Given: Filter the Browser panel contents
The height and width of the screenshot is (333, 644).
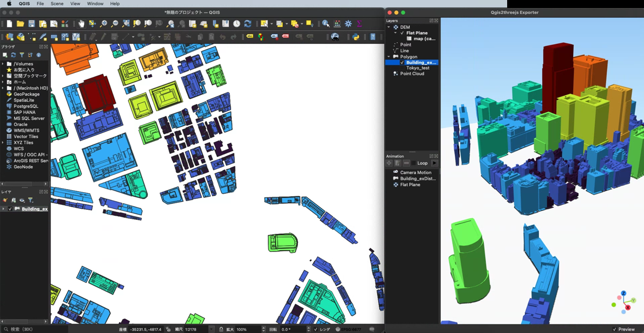Looking at the screenshot, I should 22,55.
